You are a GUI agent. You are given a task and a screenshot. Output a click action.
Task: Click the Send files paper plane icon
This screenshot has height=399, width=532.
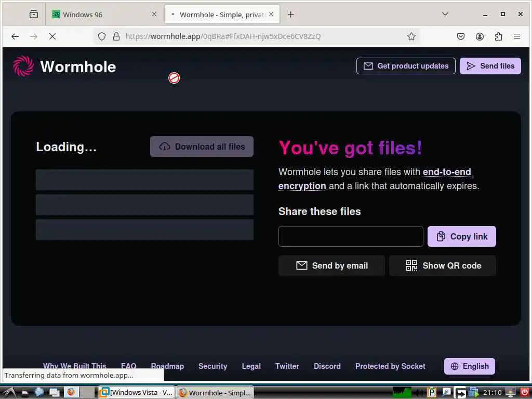(x=471, y=66)
